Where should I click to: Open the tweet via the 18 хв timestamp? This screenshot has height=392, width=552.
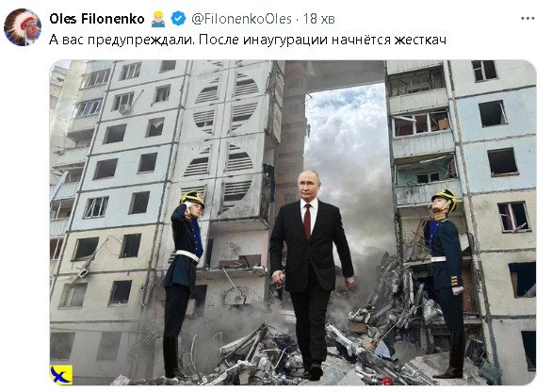[x=319, y=19]
